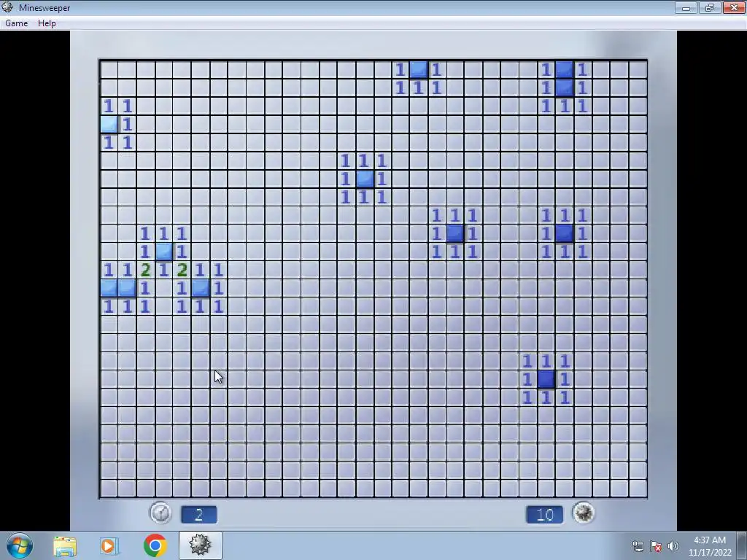747x560 pixels.
Task: Open Google Chrome from the taskbar
Action: pyautogui.click(x=155, y=545)
